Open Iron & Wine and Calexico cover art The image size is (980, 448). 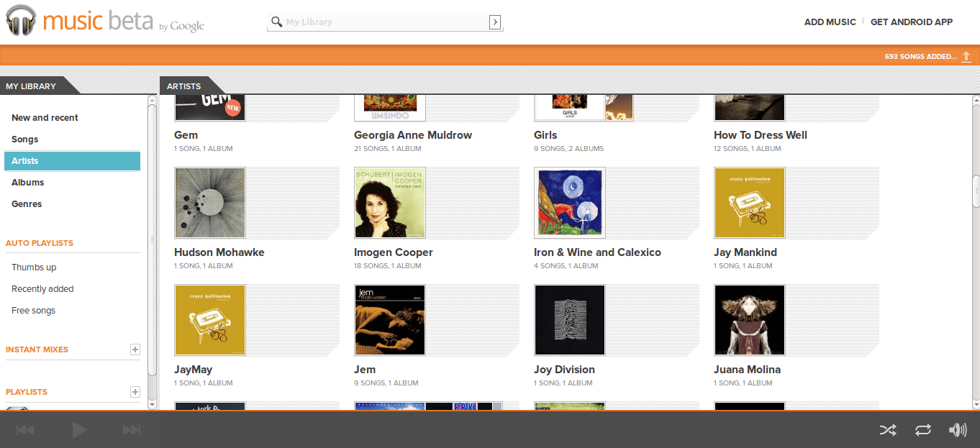coord(570,203)
